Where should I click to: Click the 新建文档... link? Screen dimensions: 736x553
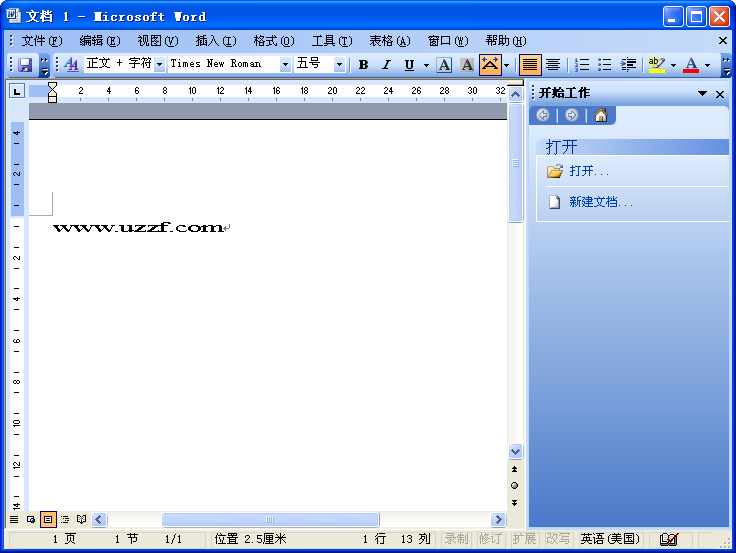601,202
